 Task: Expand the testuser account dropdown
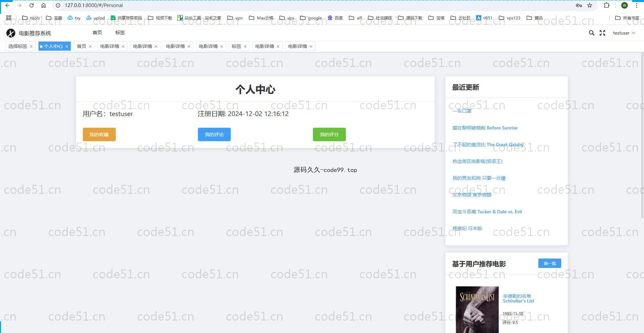point(624,33)
